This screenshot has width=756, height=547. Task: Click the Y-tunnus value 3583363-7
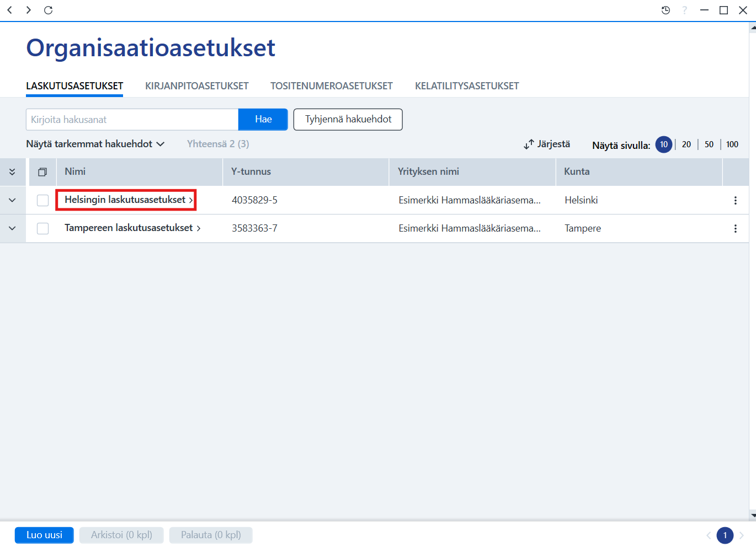(254, 228)
